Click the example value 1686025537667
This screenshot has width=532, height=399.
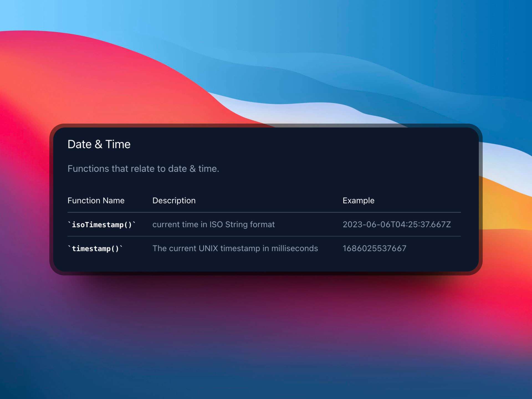(x=374, y=248)
